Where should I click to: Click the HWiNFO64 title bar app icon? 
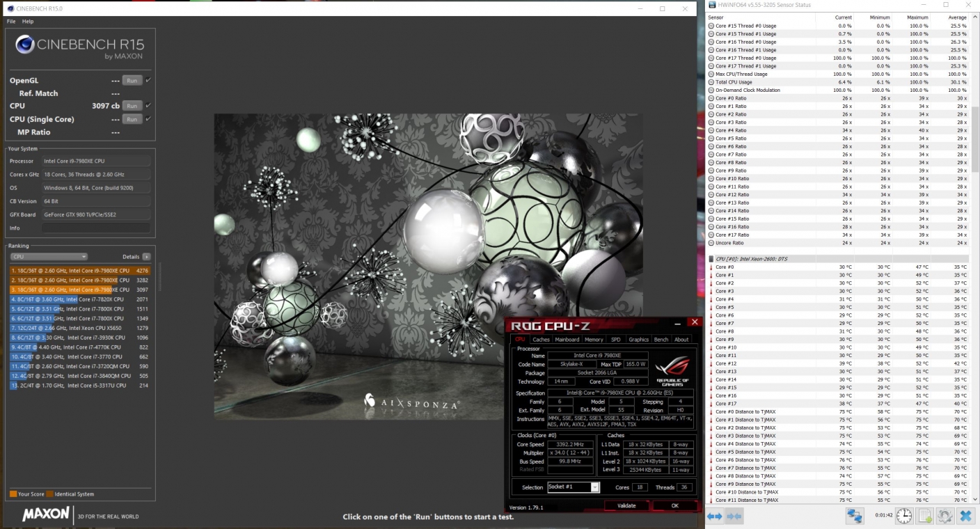pyautogui.click(x=712, y=5)
